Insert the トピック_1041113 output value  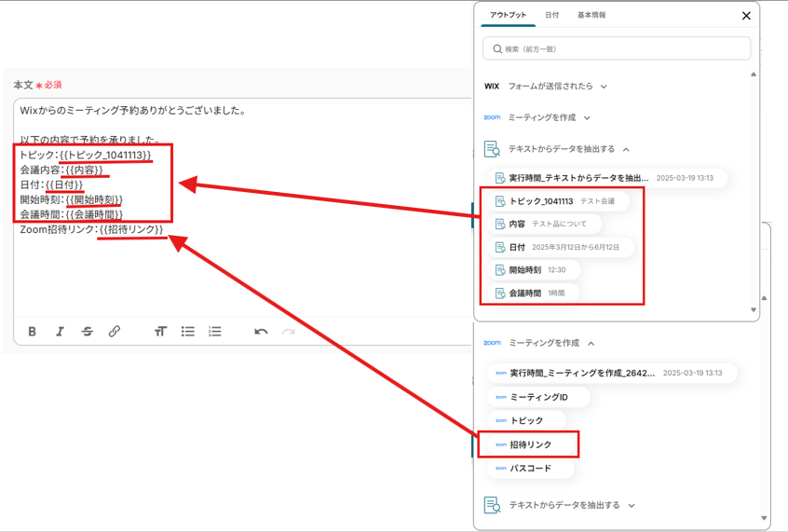(x=558, y=201)
